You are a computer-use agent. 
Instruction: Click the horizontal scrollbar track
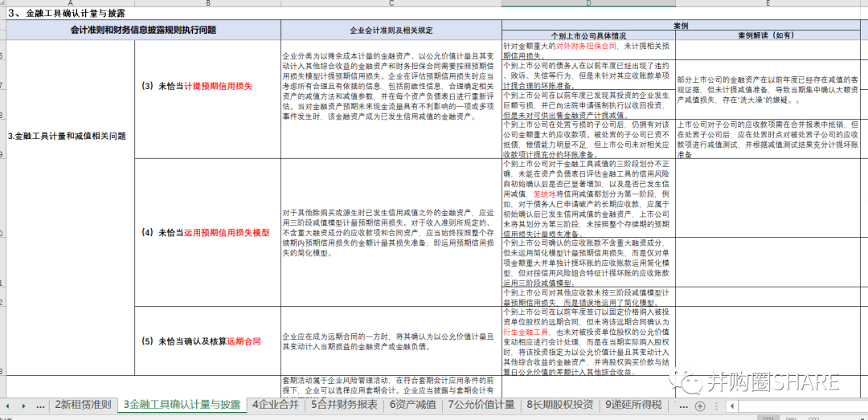[x=803, y=406]
